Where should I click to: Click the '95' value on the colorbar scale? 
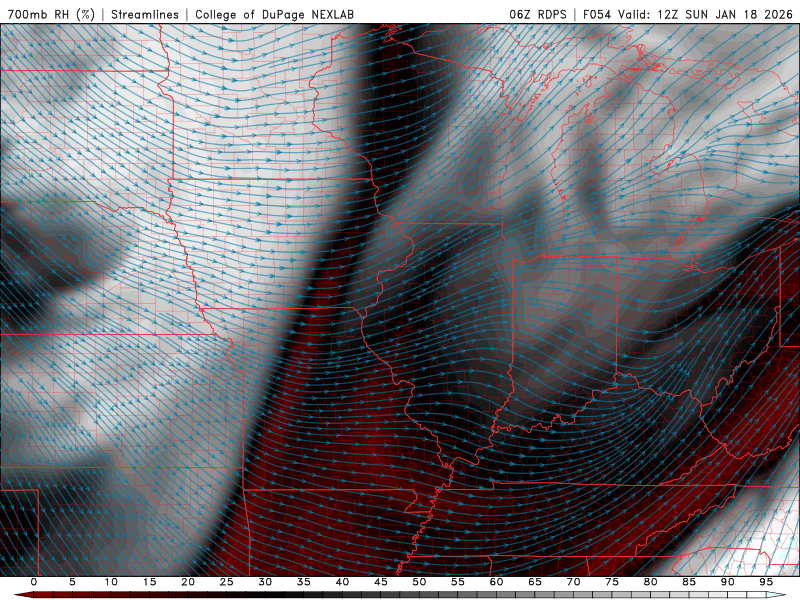click(766, 582)
